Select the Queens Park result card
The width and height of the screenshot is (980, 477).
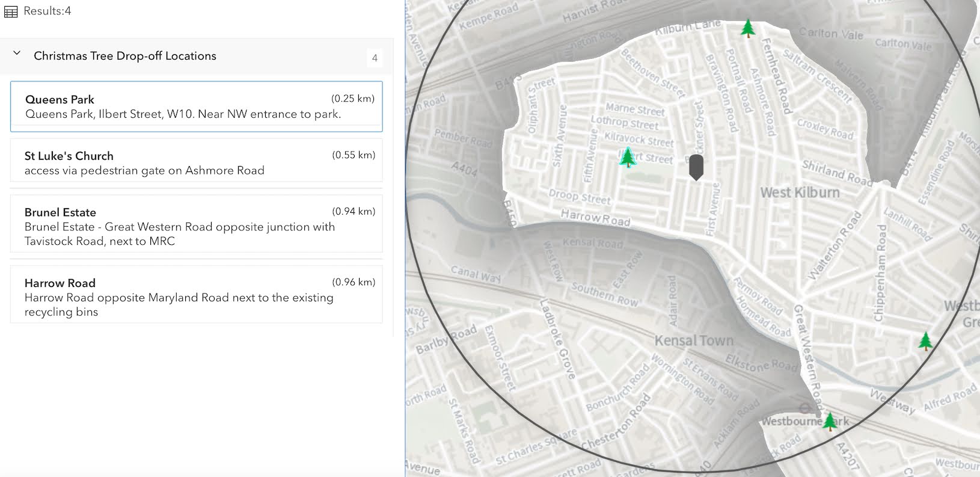(x=197, y=106)
